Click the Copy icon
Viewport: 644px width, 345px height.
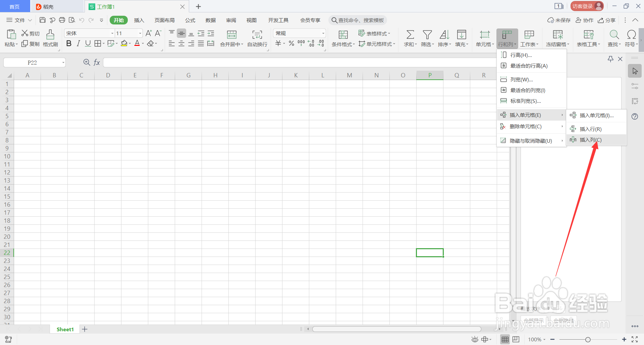point(24,44)
